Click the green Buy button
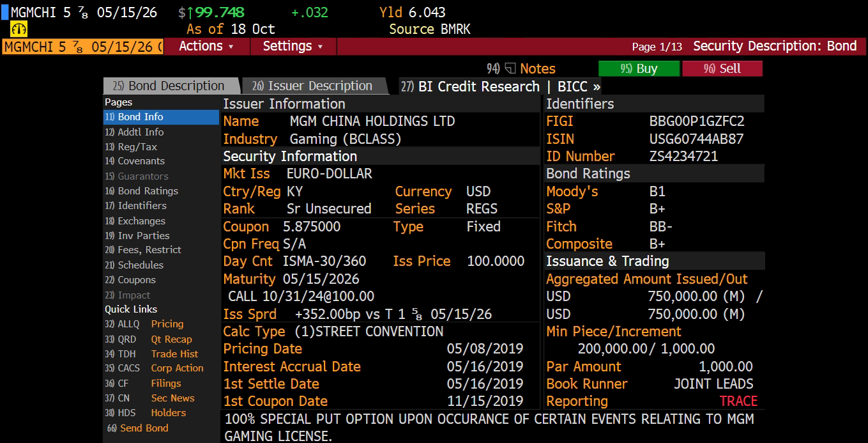868x443 pixels. click(x=639, y=68)
